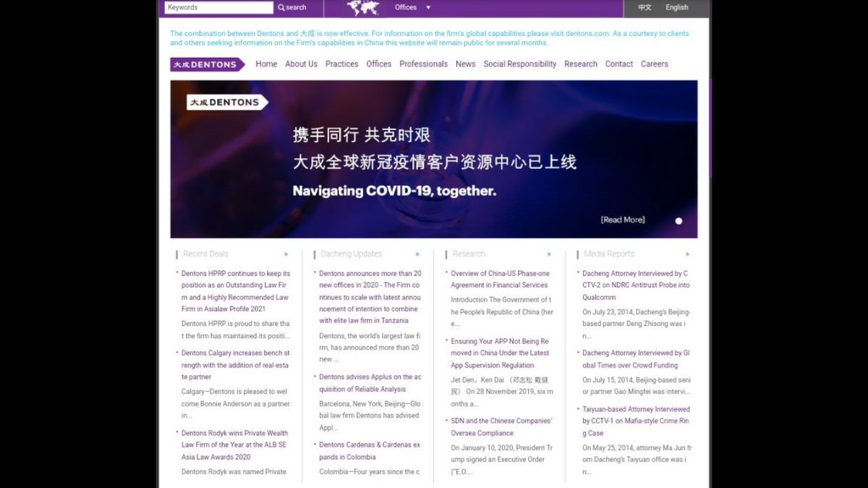868x488 pixels.
Task: Open the Social Responsibility menu item
Action: pyautogui.click(x=520, y=64)
